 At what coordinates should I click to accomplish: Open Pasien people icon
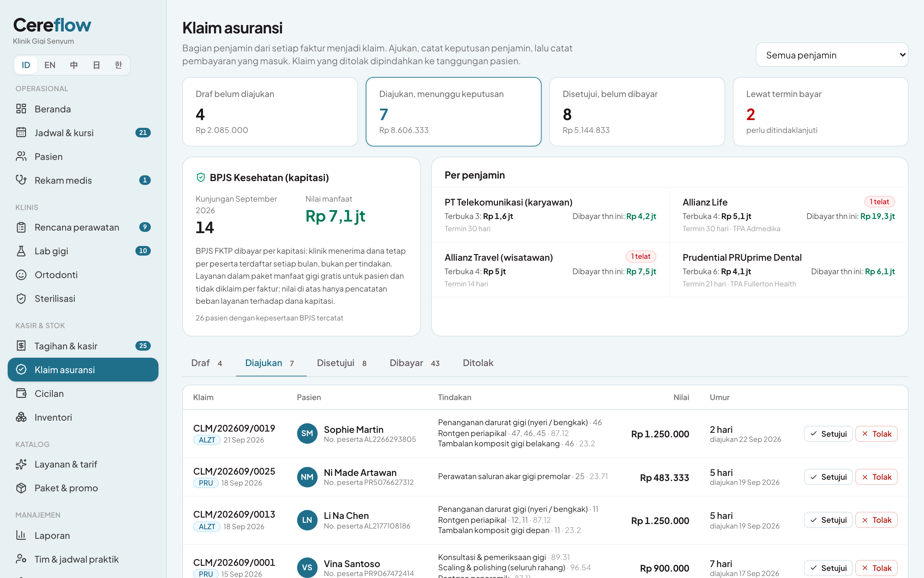click(x=21, y=156)
